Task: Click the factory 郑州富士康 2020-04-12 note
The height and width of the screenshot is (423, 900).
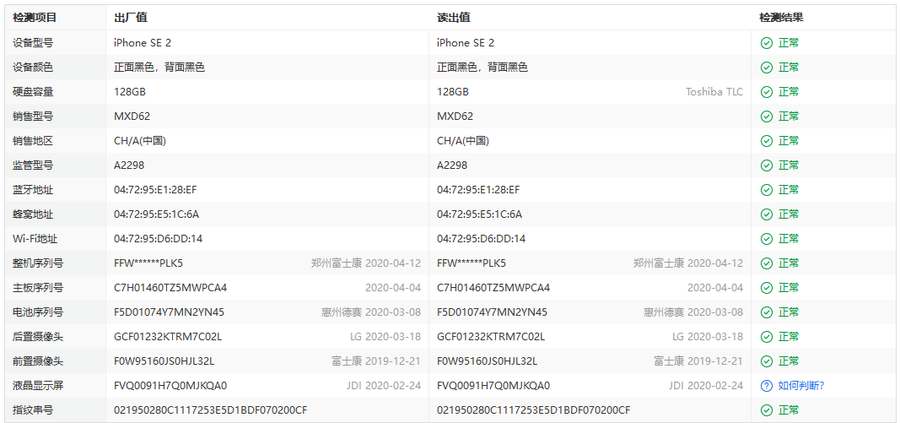Action: click(x=366, y=263)
